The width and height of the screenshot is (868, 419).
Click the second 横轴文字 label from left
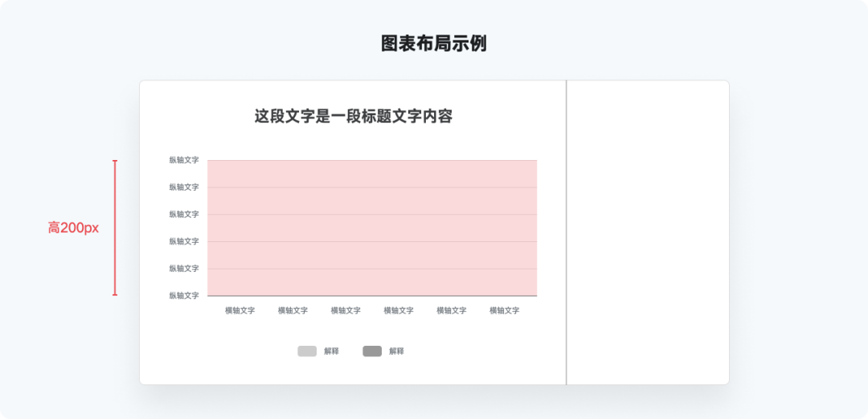coord(293,310)
